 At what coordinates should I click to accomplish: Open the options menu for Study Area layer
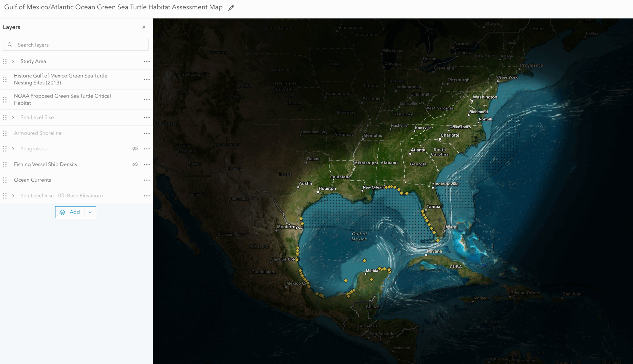coord(147,61)
